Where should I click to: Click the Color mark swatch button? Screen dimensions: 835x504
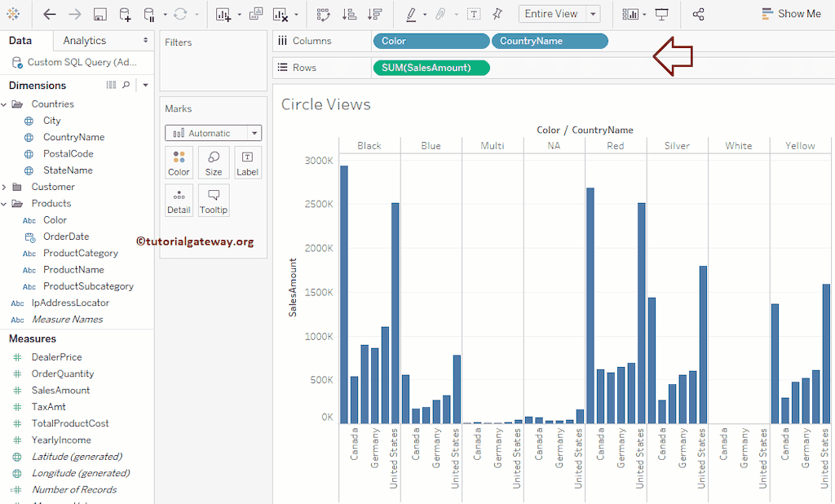point(179,162)
